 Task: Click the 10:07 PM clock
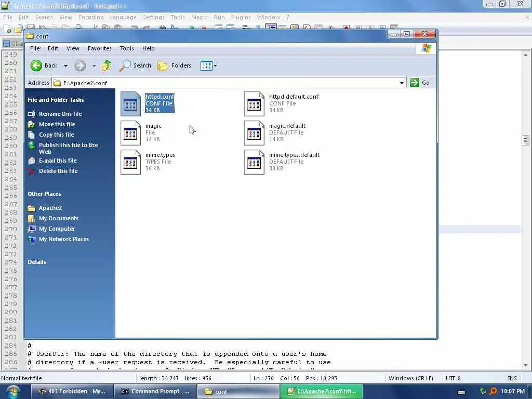(x=513, y=391)
